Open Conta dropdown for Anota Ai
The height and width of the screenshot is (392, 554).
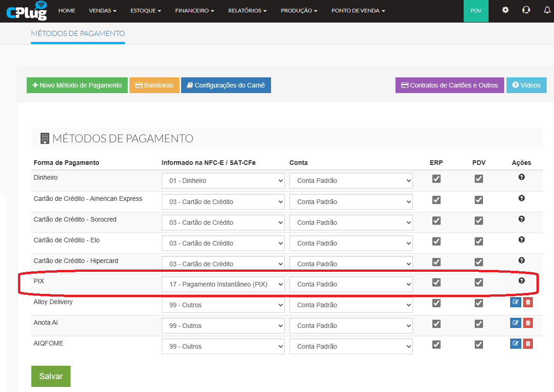351,326
